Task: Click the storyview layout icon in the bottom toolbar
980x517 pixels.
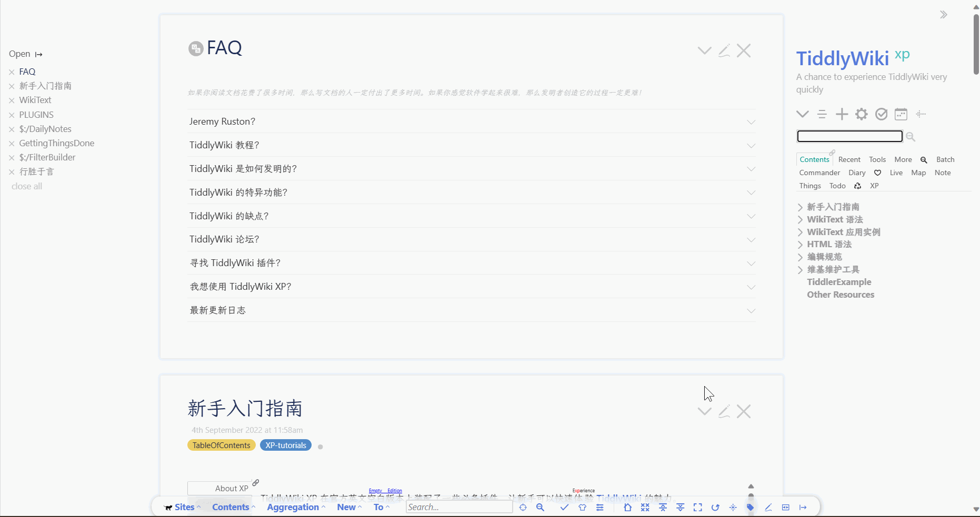Action: pos(786,508)
